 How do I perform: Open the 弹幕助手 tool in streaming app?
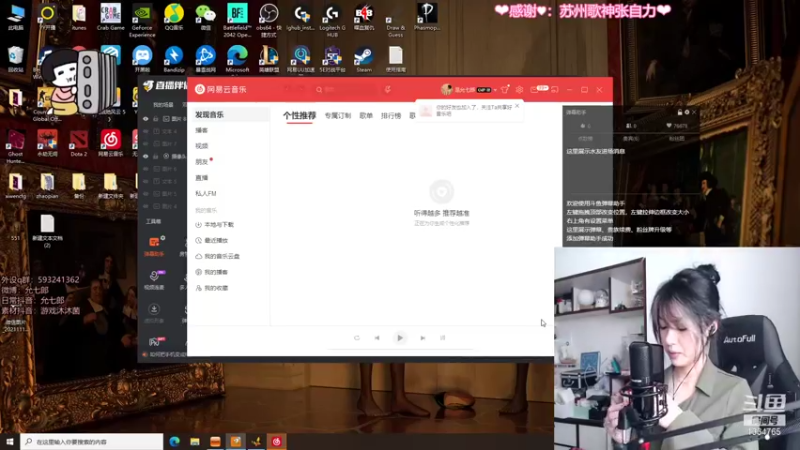pos(154,246)
